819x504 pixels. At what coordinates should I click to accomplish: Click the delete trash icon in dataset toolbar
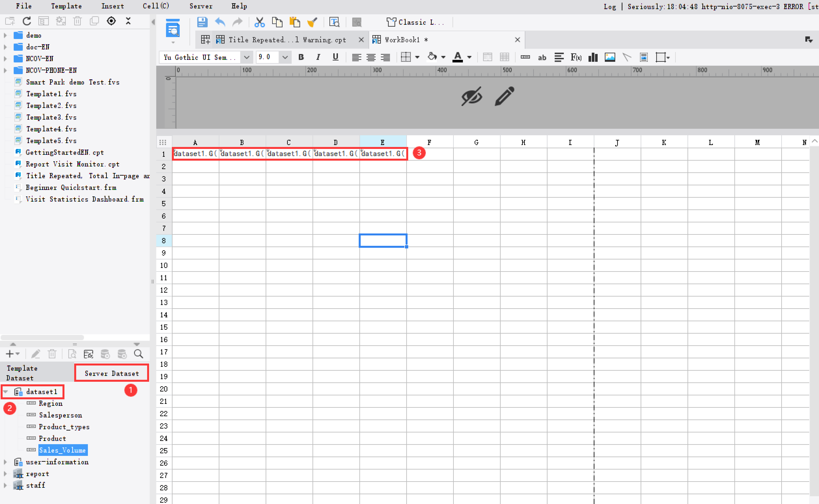tap(52, 354)
